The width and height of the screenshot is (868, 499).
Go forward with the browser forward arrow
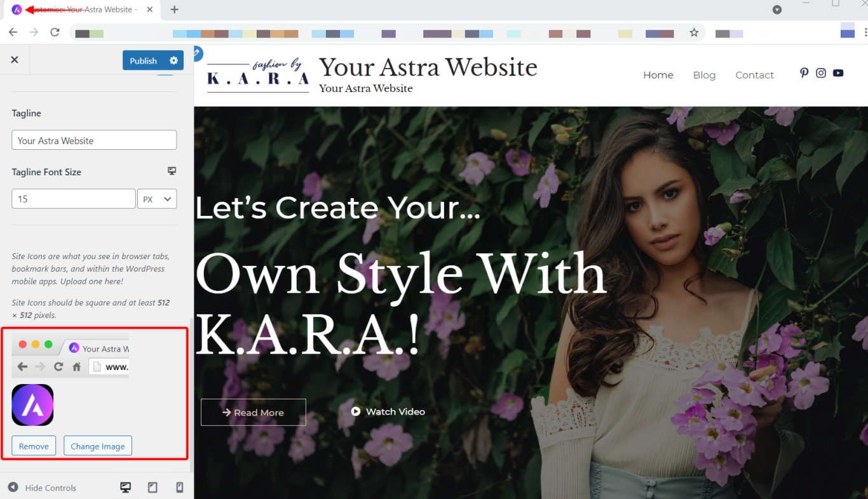[x=34, y=32]
